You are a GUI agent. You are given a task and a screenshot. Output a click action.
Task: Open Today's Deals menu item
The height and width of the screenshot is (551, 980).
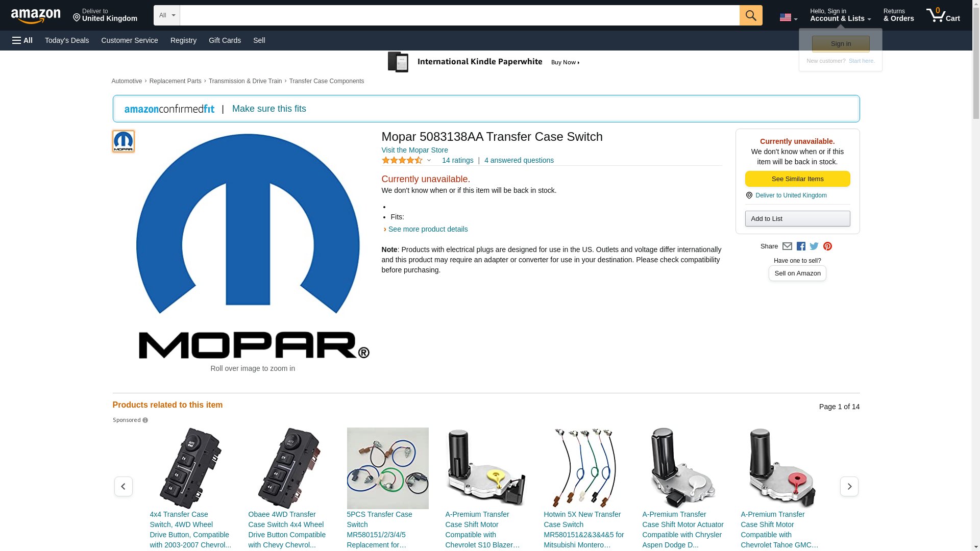pyautogui.click(x=67, y=40)
